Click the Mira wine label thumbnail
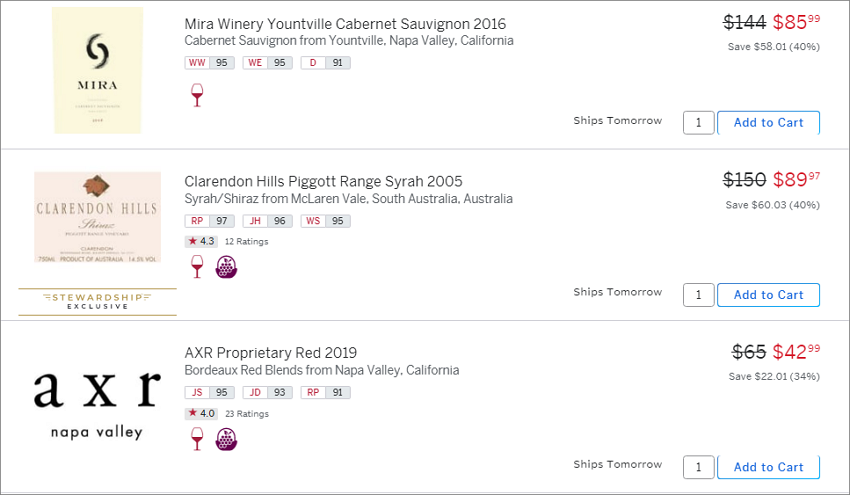The image size is (850, 495). pyautogui.click(x=98, y=70)
